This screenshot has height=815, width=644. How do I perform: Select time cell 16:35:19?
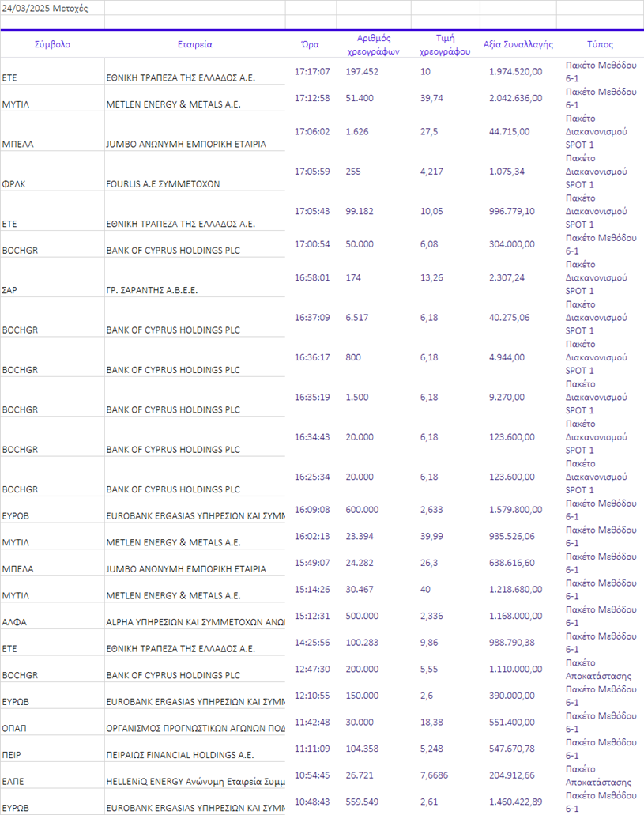click(x=312, y=398)
